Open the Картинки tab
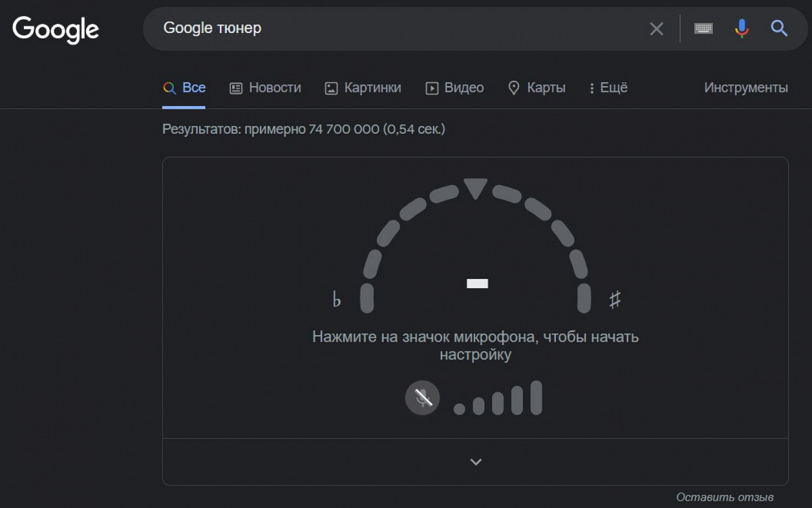 tap(363, 88)
